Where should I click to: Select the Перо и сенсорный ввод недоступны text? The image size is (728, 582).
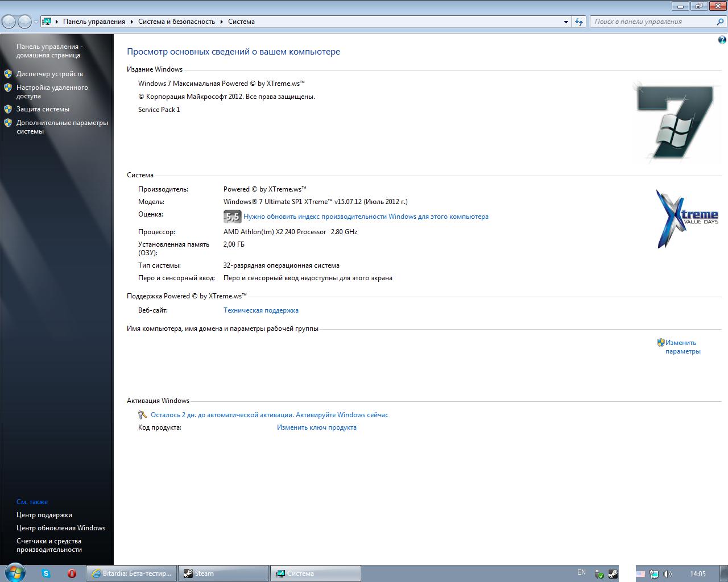click(x=308, y=278)
